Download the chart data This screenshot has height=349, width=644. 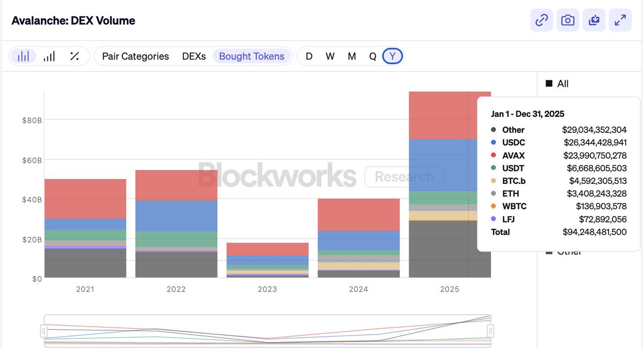pos(594,20)
